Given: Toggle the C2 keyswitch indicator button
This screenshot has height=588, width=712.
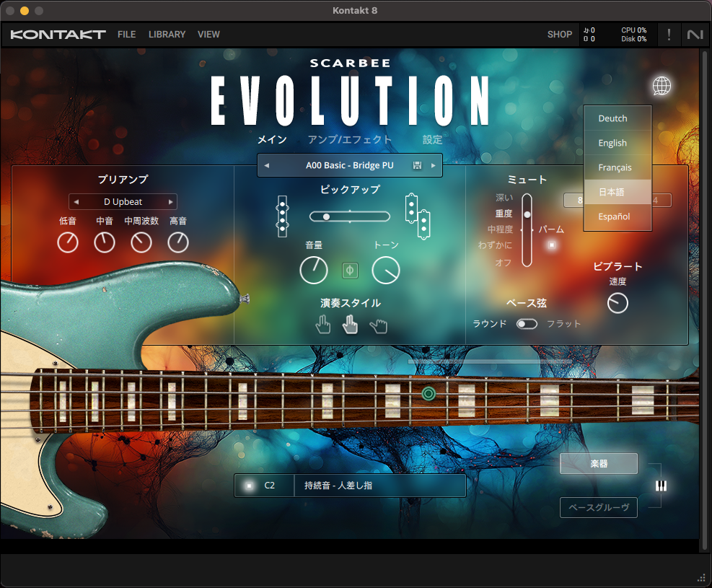Looking at the screenshot, I should pos(249,486).
